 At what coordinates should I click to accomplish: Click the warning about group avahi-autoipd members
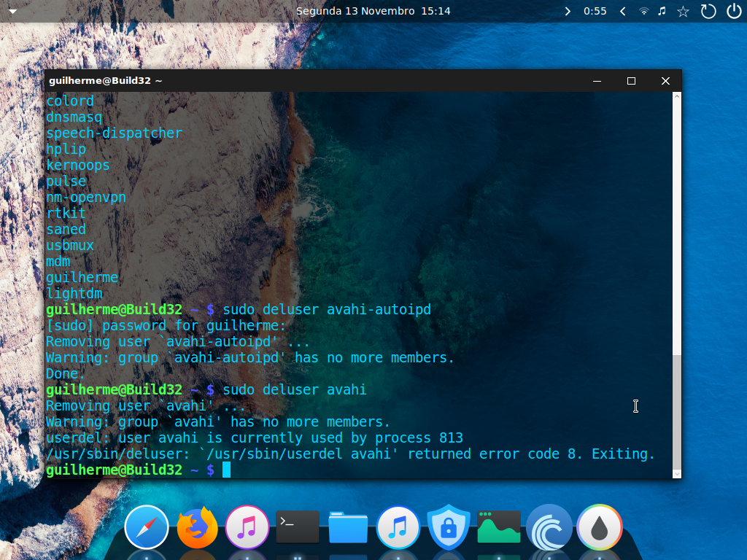pyautogui.click(x=250, y=357)
